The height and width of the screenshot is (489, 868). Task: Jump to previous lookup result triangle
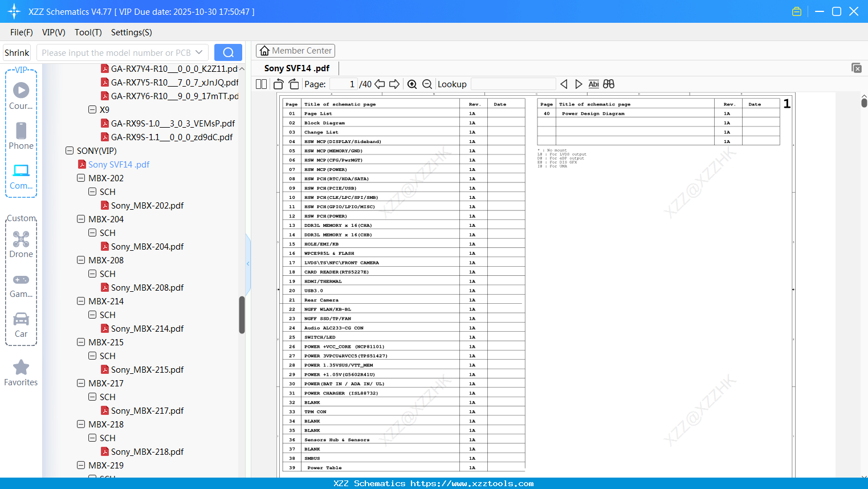pyautogui.click(x=564, y=84)
